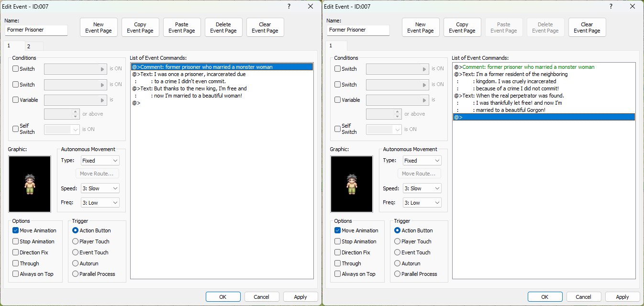The image size is (644, 306).
Task: Open help in right Edit Event window
Action: pyautogui.click(x=611, y=6)
